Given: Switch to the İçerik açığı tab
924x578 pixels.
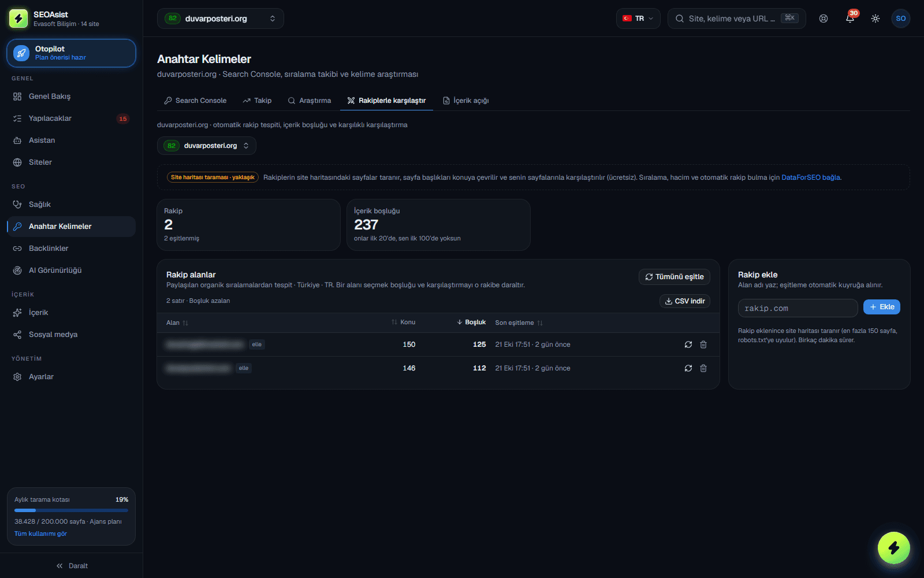Looking at the screenshot, I should click(466, 101).
